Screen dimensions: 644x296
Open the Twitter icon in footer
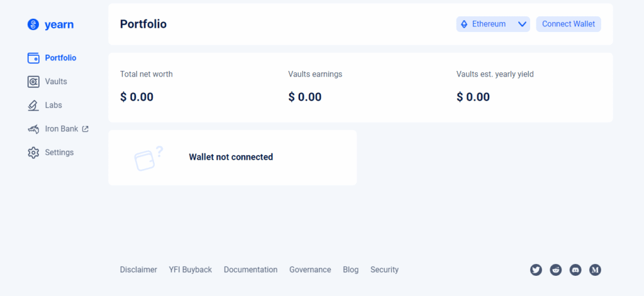click(x=536, y=270)
